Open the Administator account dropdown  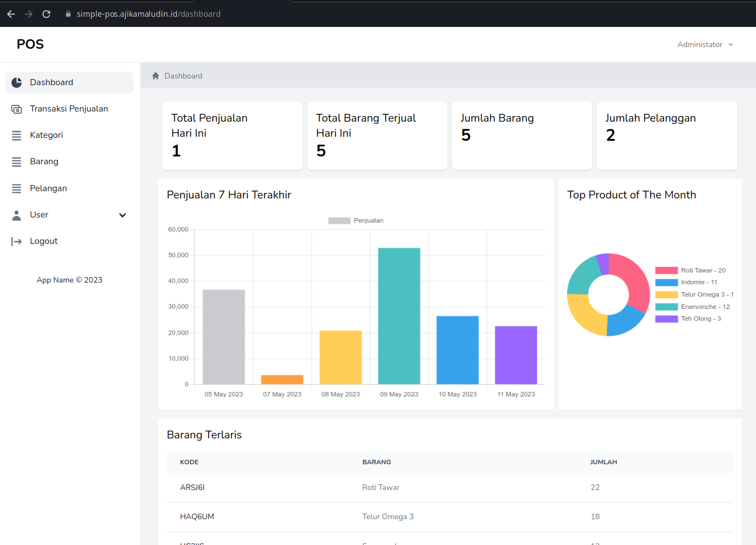click(705, 44)
